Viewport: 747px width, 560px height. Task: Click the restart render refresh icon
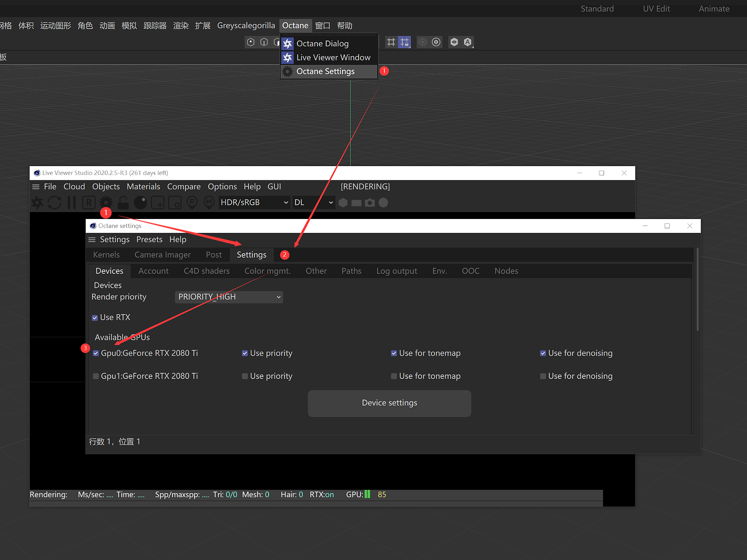coord(54,203)
